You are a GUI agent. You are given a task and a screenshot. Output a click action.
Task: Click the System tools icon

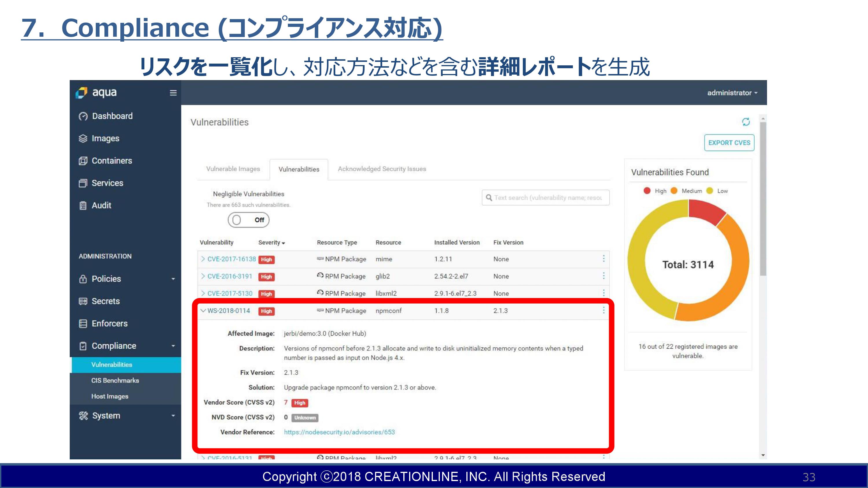(83, 416)
